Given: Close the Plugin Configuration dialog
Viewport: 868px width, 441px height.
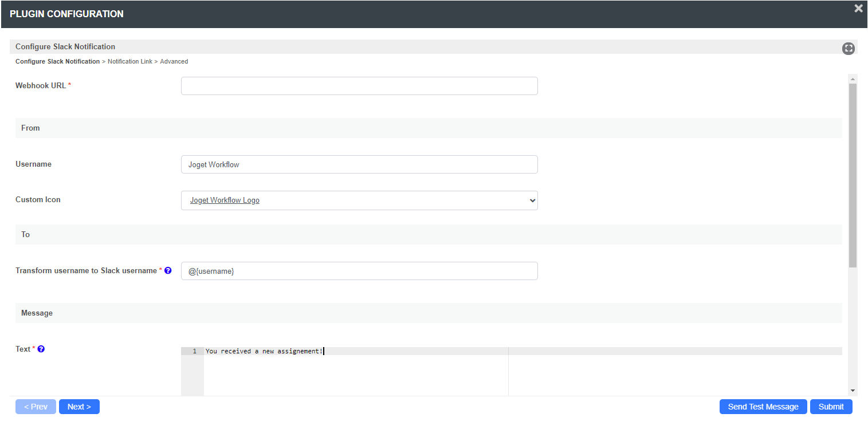Looking at the screenshot, I should tap(858, 8).
